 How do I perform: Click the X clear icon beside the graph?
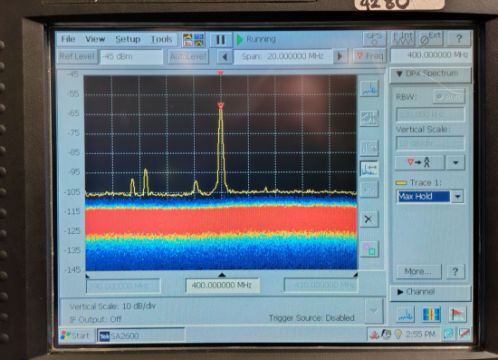coord(369,219)
